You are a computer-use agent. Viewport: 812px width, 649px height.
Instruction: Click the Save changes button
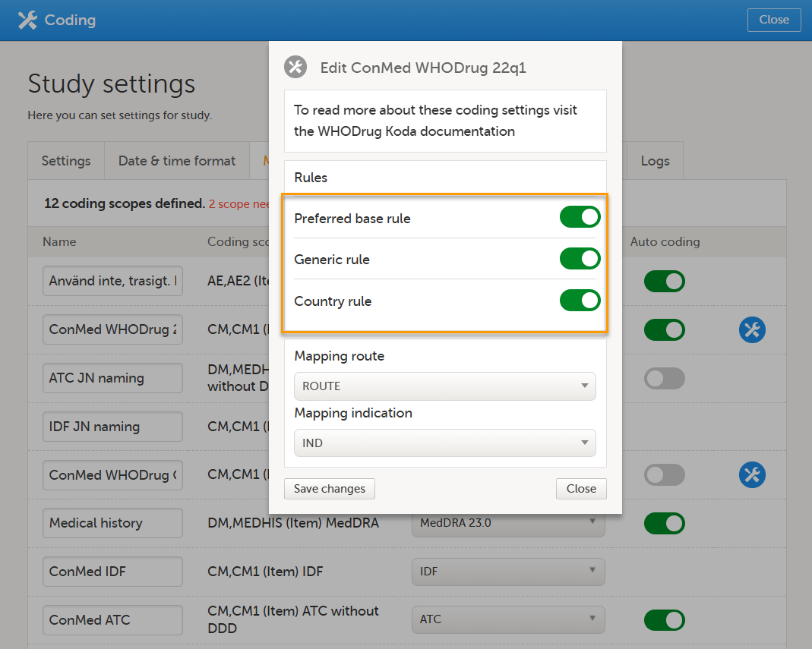click(x=330, y=489)
